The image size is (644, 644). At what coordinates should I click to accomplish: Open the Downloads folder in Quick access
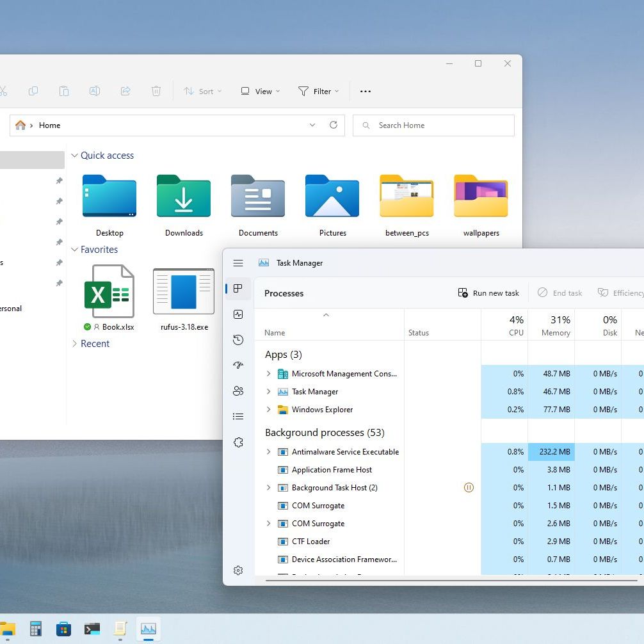tap(184, 205)
